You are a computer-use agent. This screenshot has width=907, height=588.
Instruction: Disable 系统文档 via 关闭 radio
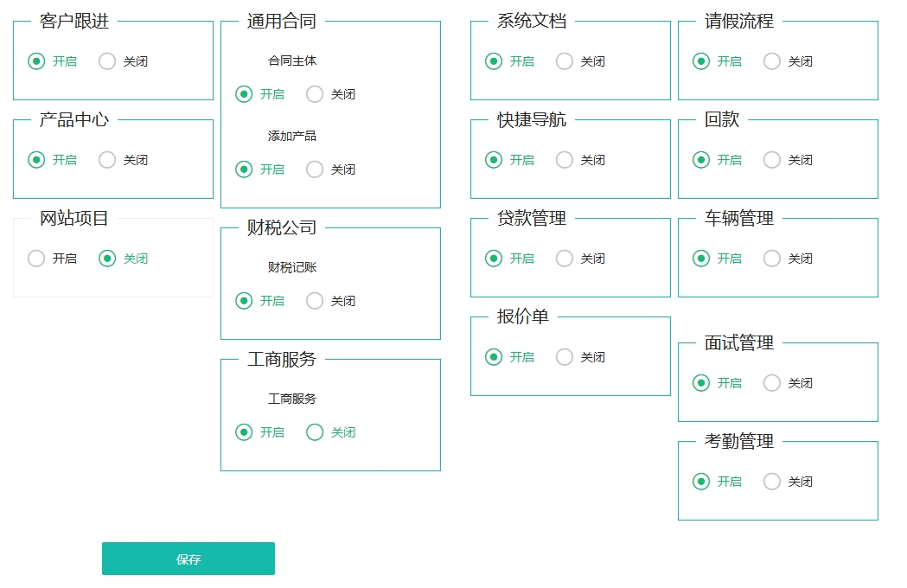(565, 61)
